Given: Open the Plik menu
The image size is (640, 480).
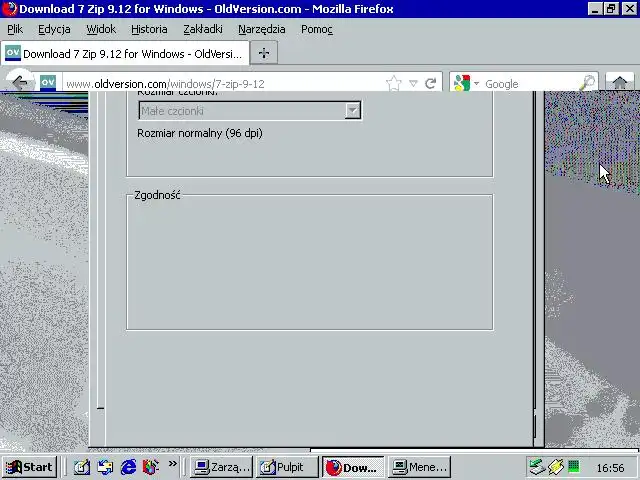Looking at the screenshot, I should [15, 29].
